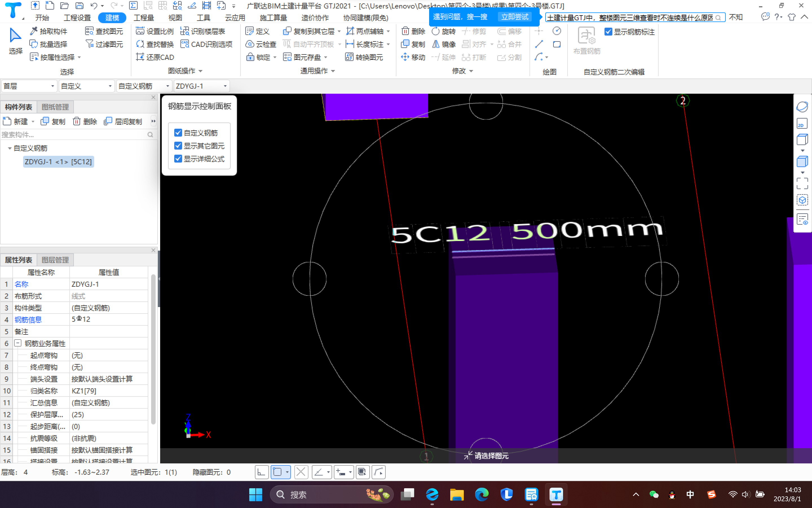Click the undo arrow icon
The height and width of the screenshot is (508, 812).
(94, 6)
